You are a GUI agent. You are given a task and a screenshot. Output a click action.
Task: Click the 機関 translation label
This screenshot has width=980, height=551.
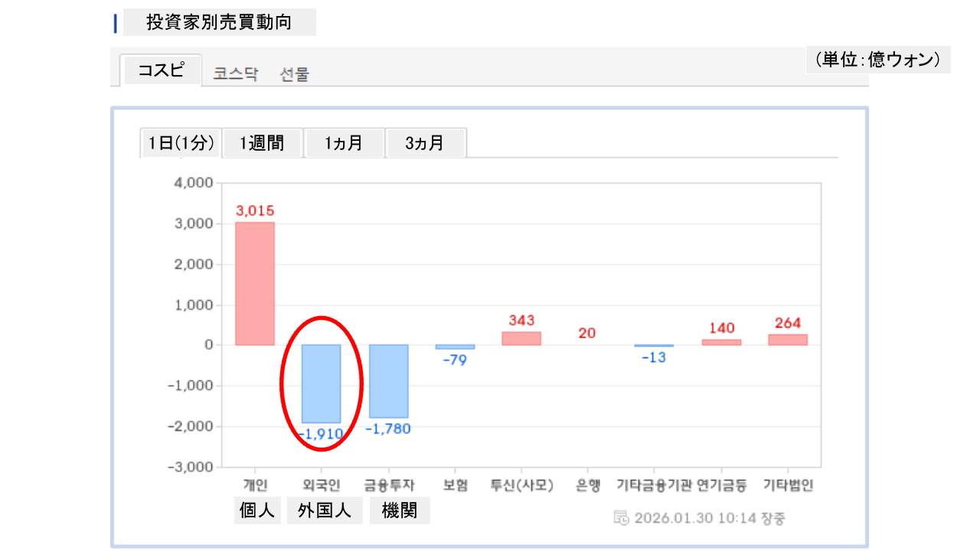pyautogui.click(x=399, y=511)
